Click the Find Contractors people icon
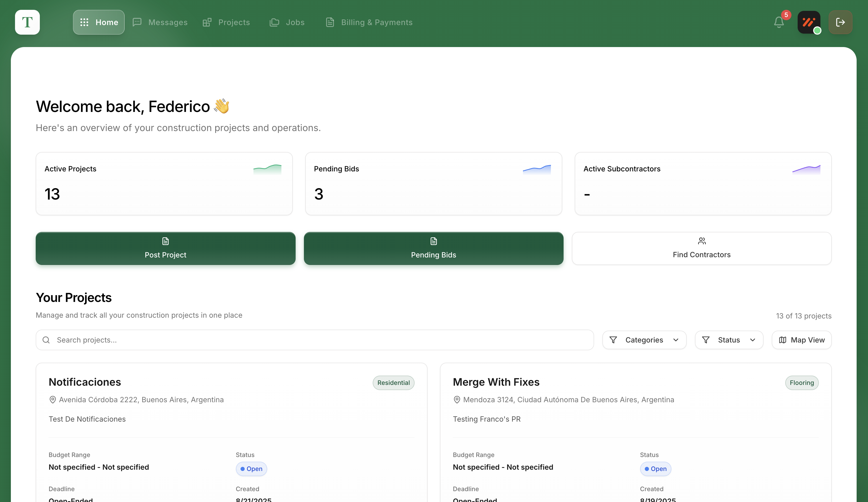Screen dimensions: 868x502 (702, 241)
